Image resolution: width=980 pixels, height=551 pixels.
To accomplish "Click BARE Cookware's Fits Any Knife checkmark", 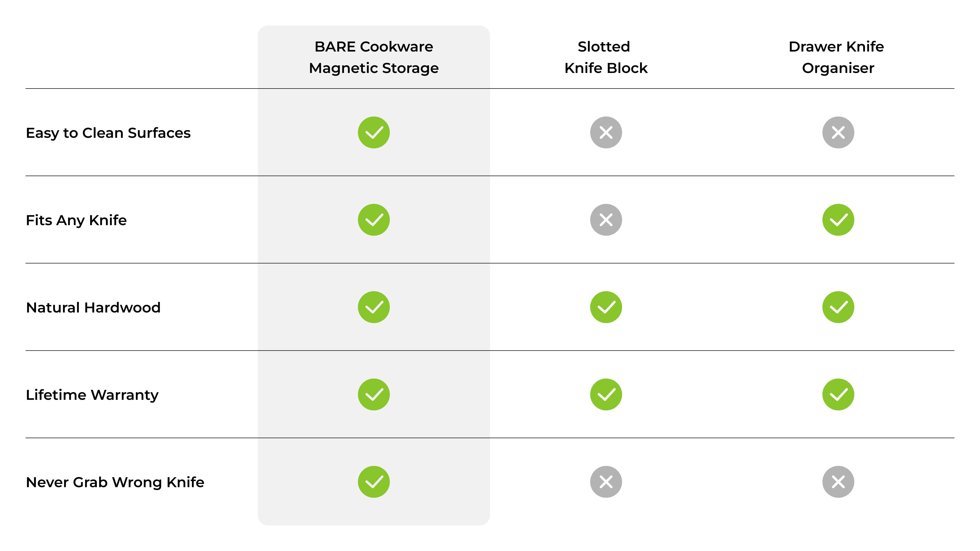I will pos(374,220).
